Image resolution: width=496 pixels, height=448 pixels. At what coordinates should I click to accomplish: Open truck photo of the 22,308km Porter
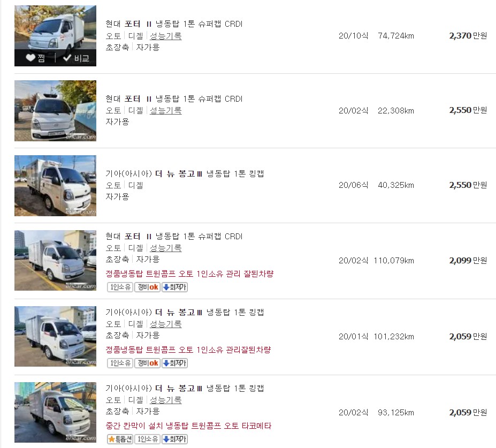click(x=55, y=111)
